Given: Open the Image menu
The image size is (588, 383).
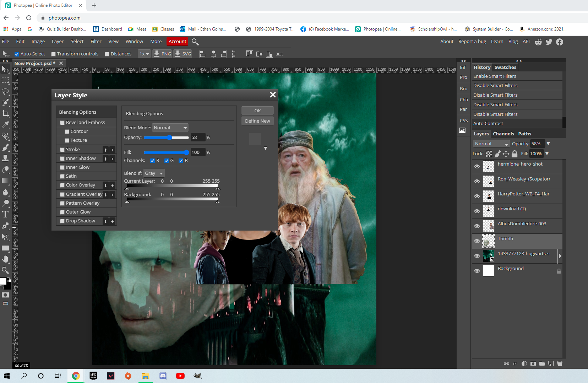Looking at the screenshot, I should 38,42.
